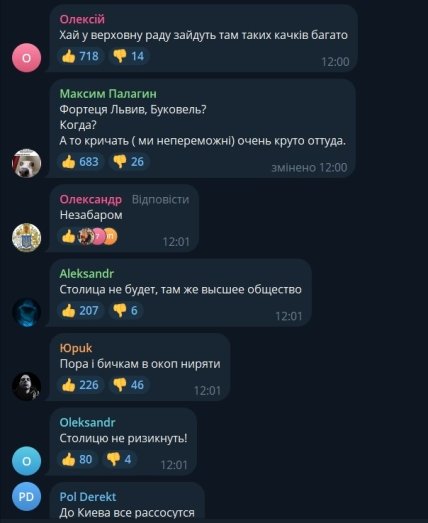The image size is (428, 523).
Task: Like Oleksandr's comment with 80 thumbs up
Action: (x=77, y=459)
